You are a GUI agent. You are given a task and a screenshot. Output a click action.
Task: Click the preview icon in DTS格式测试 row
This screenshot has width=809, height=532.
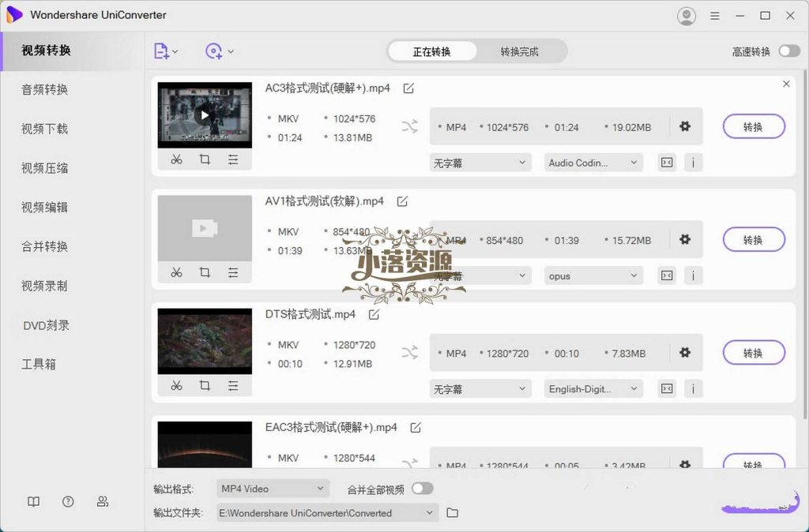pyautogui.click(x=667, y=388)
